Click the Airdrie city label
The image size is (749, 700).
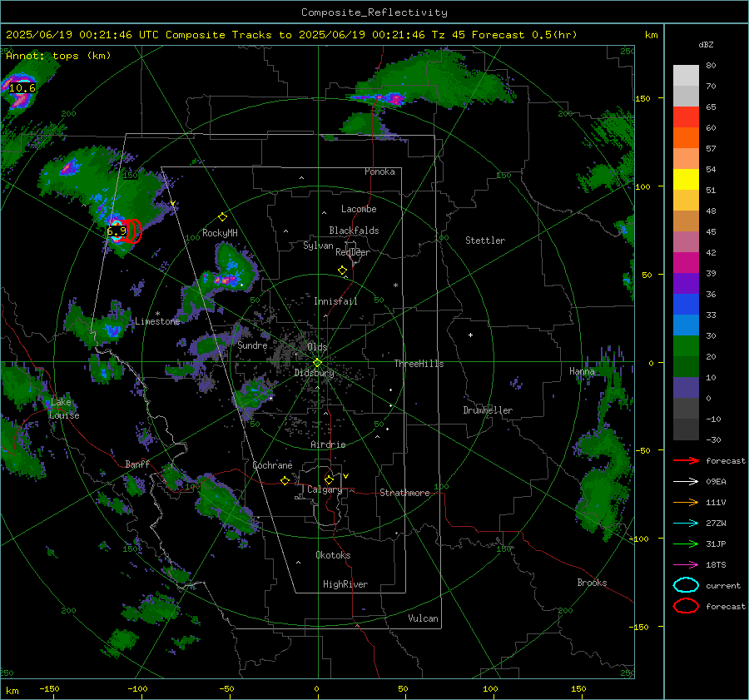coord(328,444)
